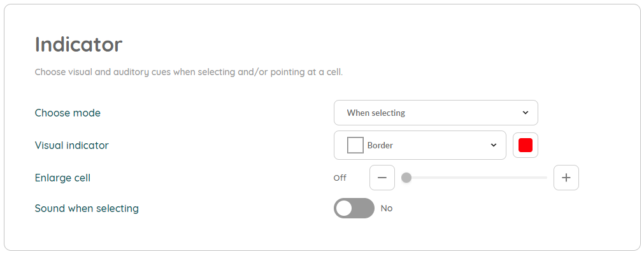Click the Indicator section heading
The image size is (644, 254).
pos(78,45)
